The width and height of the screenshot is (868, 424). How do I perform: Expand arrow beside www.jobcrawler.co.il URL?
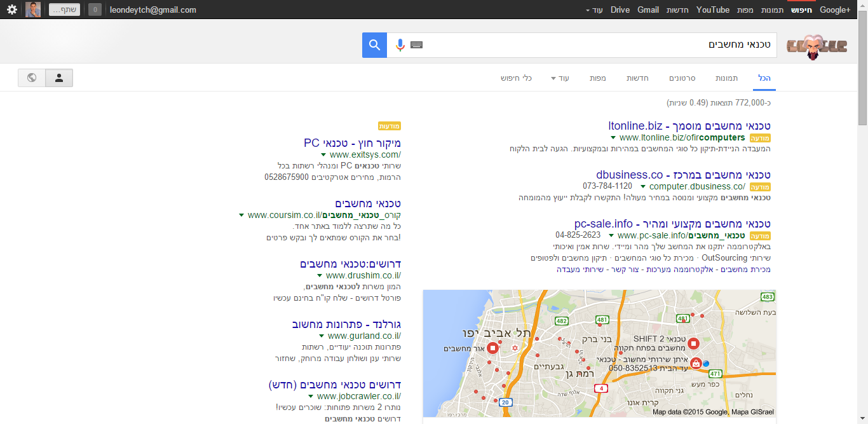(x=311, y=397)
